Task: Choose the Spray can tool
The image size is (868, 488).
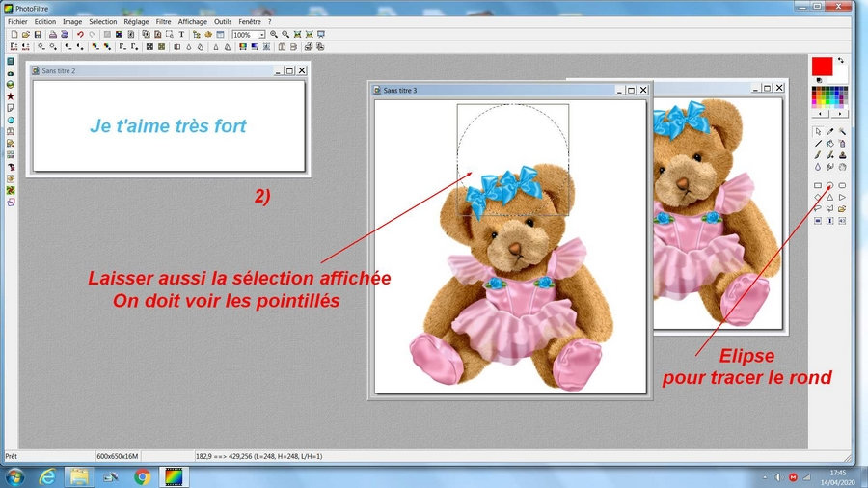Action: click(x=842, y=144)
